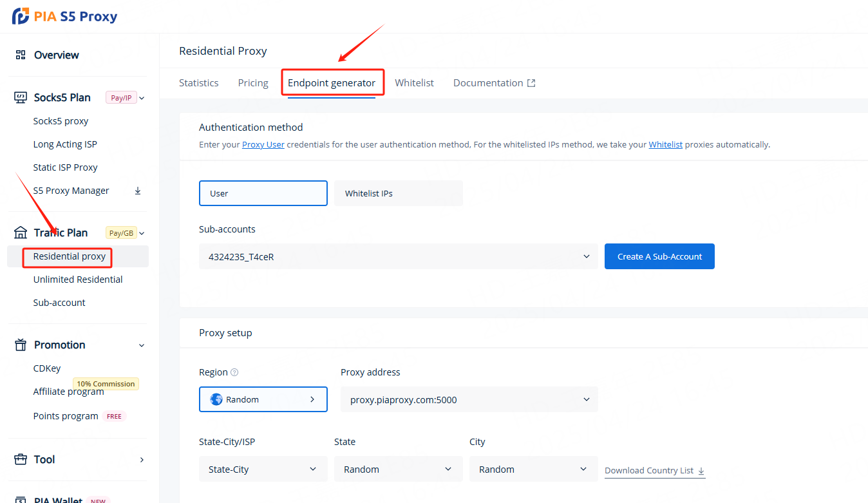Click the globe icon in Region selector
868x503 pixels.
pos(216,399)
